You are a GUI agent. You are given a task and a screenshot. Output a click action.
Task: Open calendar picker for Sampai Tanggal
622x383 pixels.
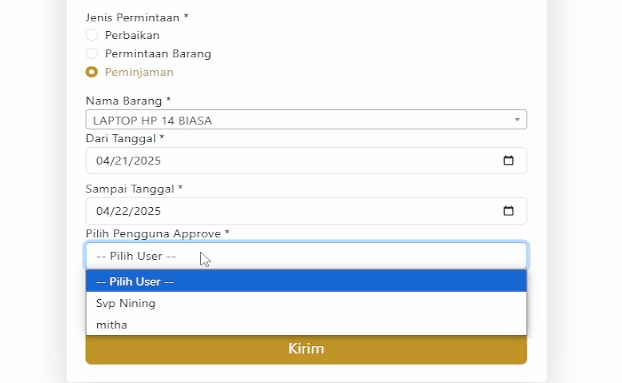click(x=508, y=211)
